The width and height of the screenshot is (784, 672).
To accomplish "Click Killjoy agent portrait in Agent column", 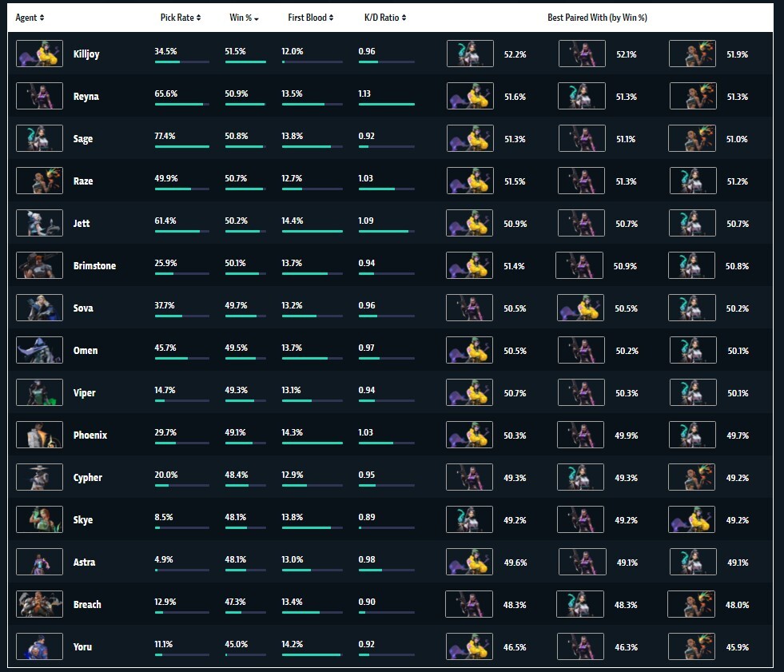I will [x=39, y=54].
